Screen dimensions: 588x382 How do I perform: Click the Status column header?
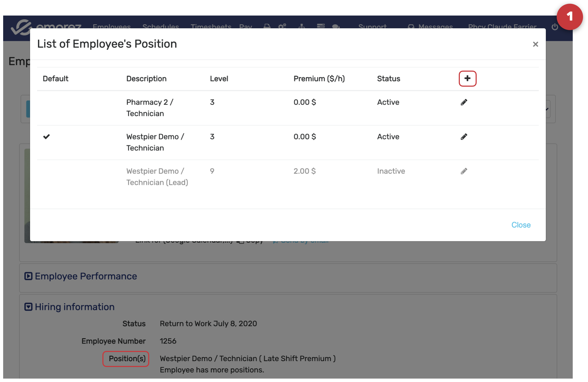tap(388, 79)
